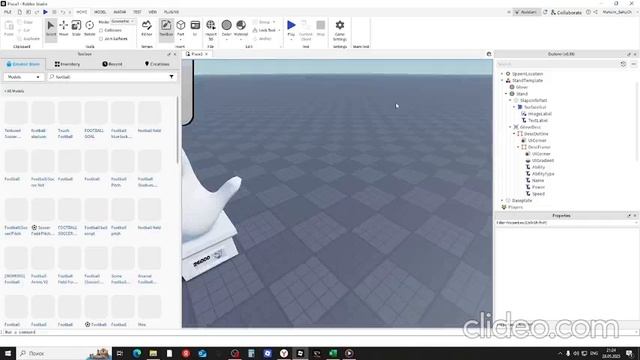The image size is (640, 360).
Task: Open the Recent tab in the Toolbox
Action: (112, 64)
